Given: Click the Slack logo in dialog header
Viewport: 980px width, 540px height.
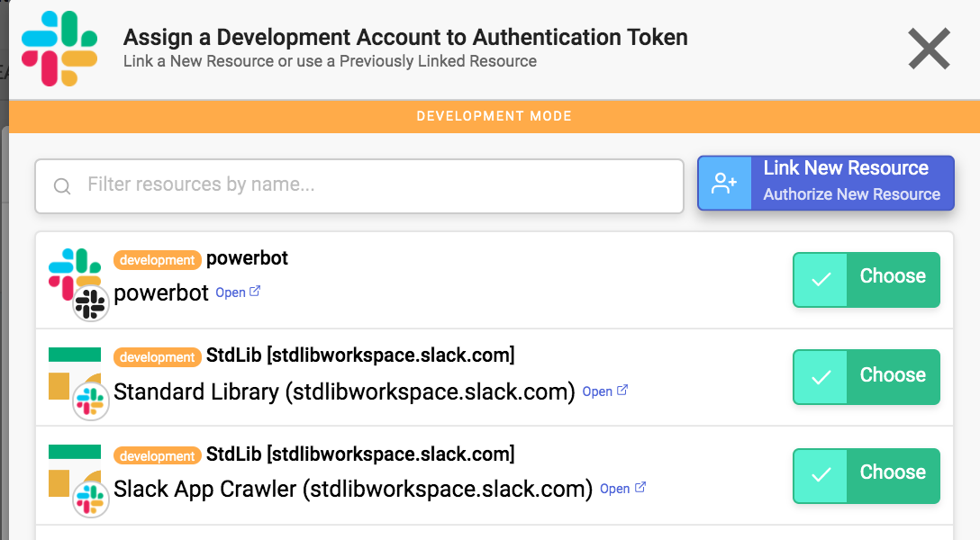Looking at the screenshot, I should point(59,49).
